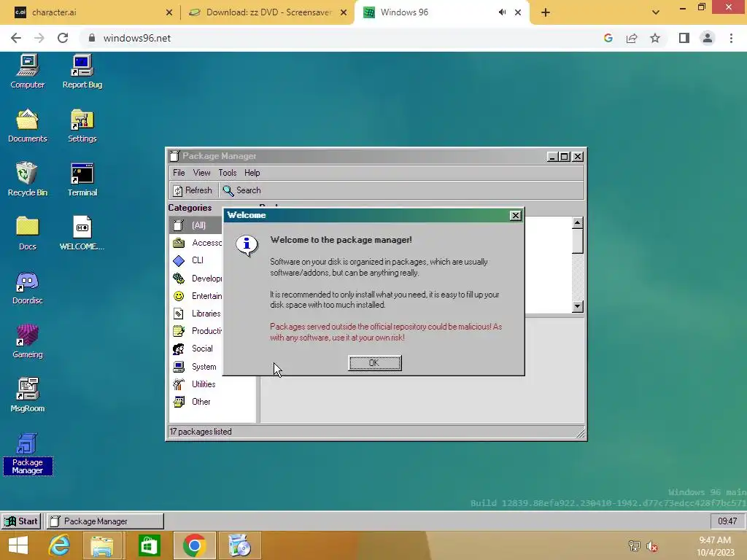Launch the Doordisc desktop icon
747x560 pixels.
coord(28,287)
